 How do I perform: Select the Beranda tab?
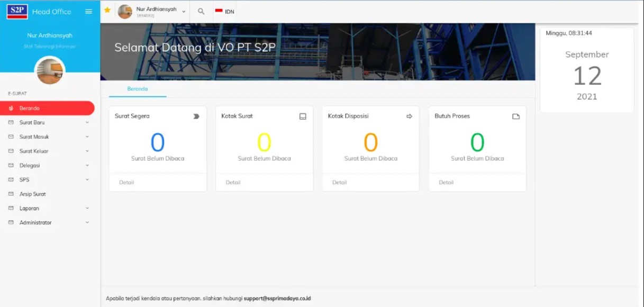pos(138,89)
